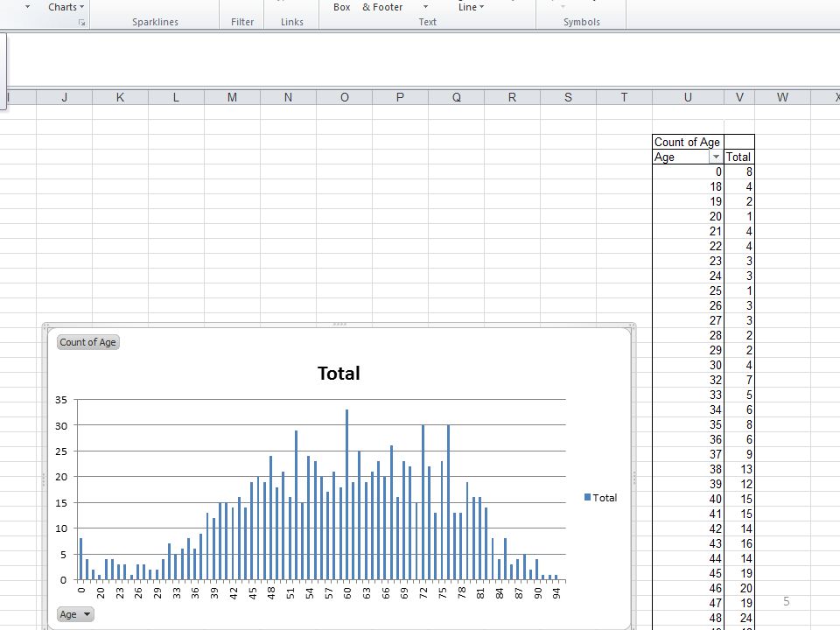
Task: Select the y-axis value 35 on the chart
Action: tap(61, 400)
